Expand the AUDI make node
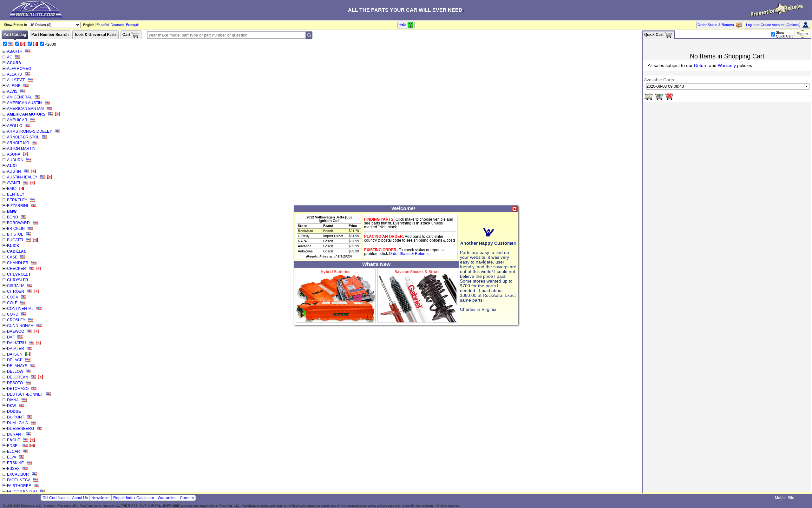812x508 pixels. coord(4,166)
